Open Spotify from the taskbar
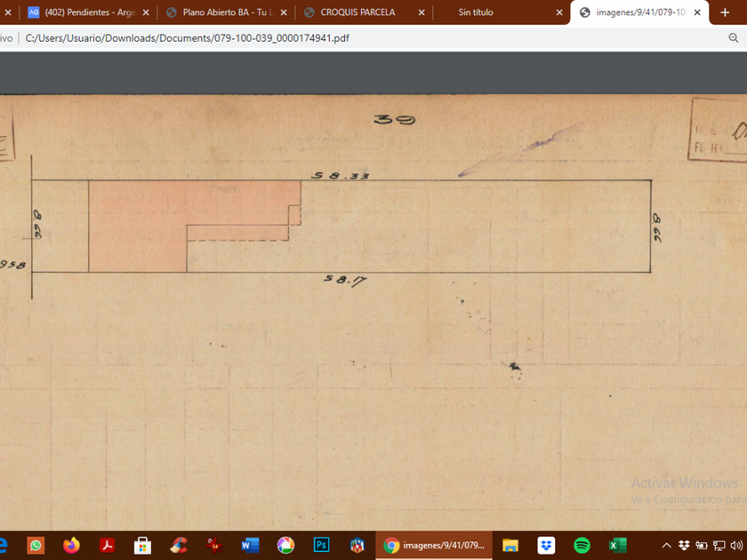Screen dimensions: 747x560 click(x=582, y=545)
